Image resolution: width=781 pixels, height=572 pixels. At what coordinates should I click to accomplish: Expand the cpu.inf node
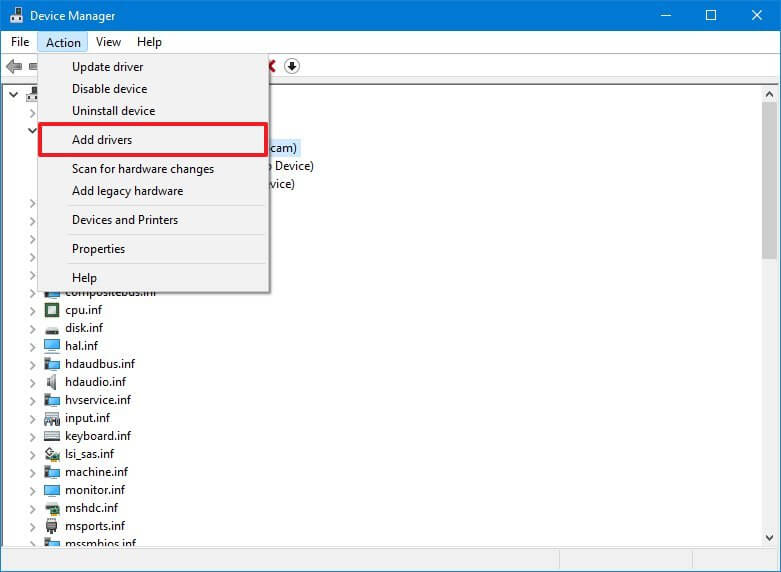coord(32,310)
